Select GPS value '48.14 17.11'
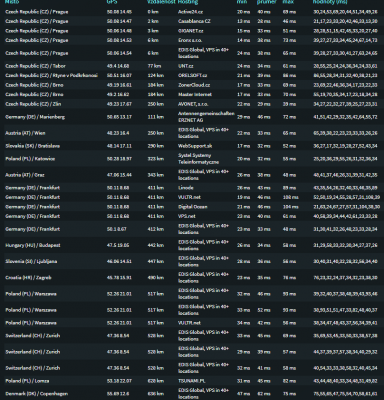The width and height of the screenshot is (384, 400). [119, 146]
